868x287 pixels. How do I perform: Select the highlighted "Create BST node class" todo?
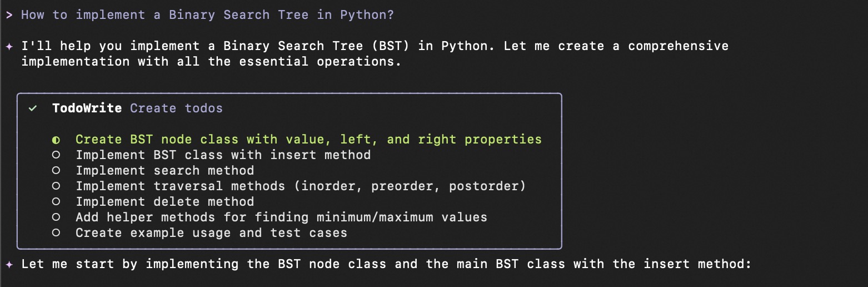[x=308, y=140]
